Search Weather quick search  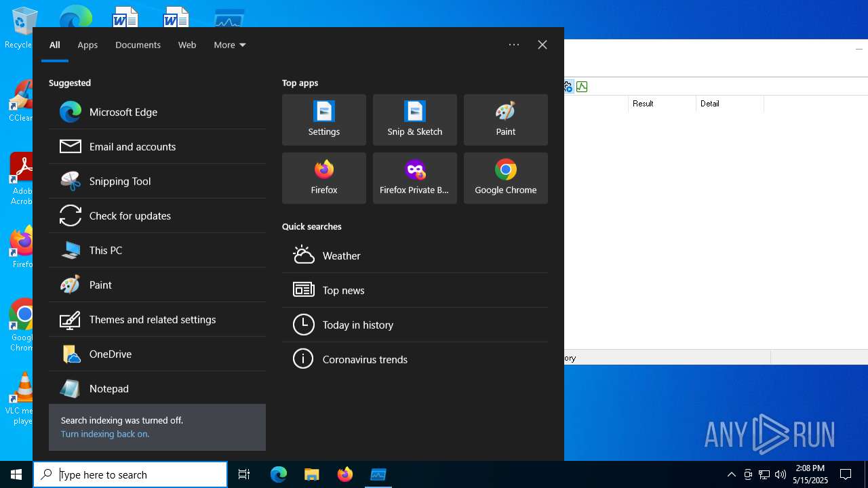(x=415, y=256)
